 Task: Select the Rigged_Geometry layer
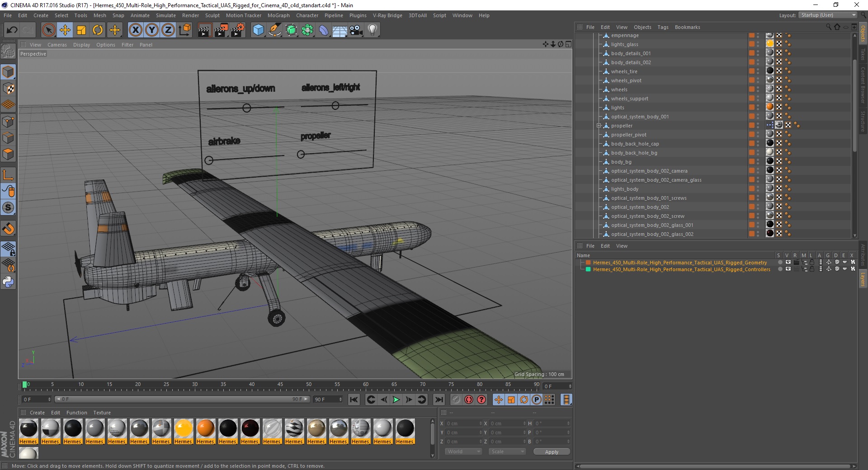(680, 263)
